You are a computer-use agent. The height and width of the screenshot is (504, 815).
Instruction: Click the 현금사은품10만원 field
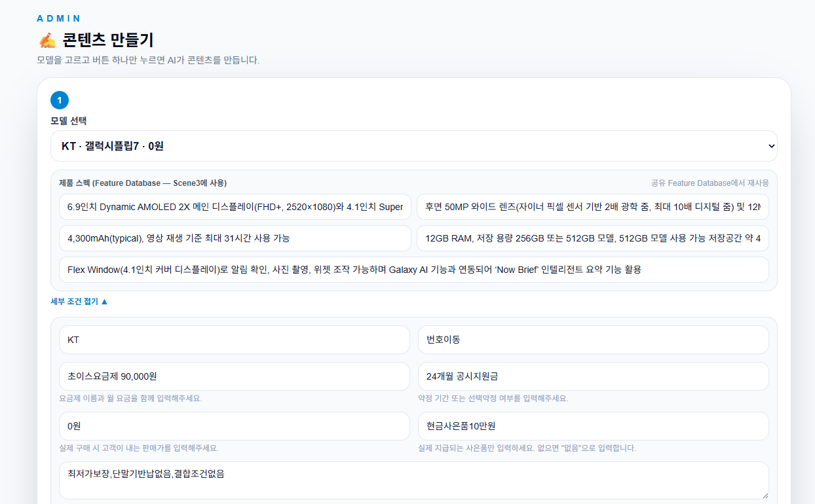(x=594, y=426)
